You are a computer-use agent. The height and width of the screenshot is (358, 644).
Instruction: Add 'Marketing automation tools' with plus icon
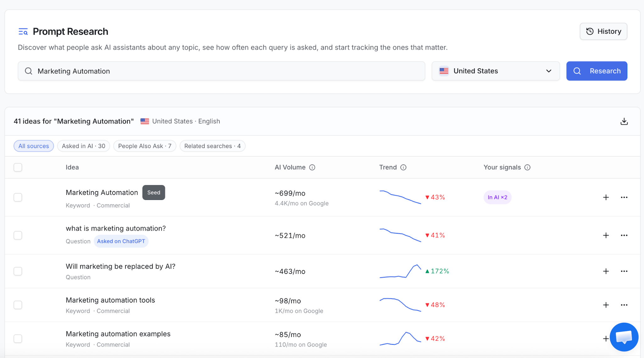(x=606, y=305)
